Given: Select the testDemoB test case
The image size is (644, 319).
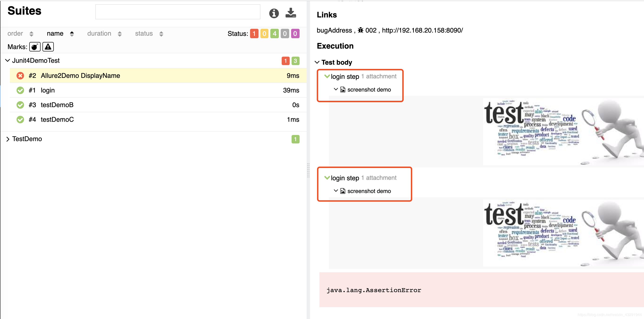Looking at the screenshot, I should pos(57,105).
